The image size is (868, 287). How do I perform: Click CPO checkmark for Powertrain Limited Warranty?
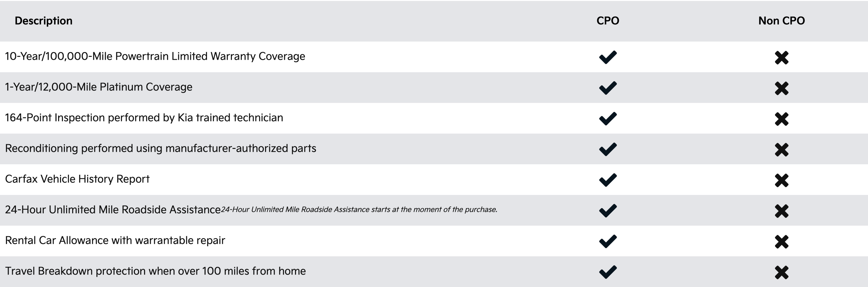[608, 57]
